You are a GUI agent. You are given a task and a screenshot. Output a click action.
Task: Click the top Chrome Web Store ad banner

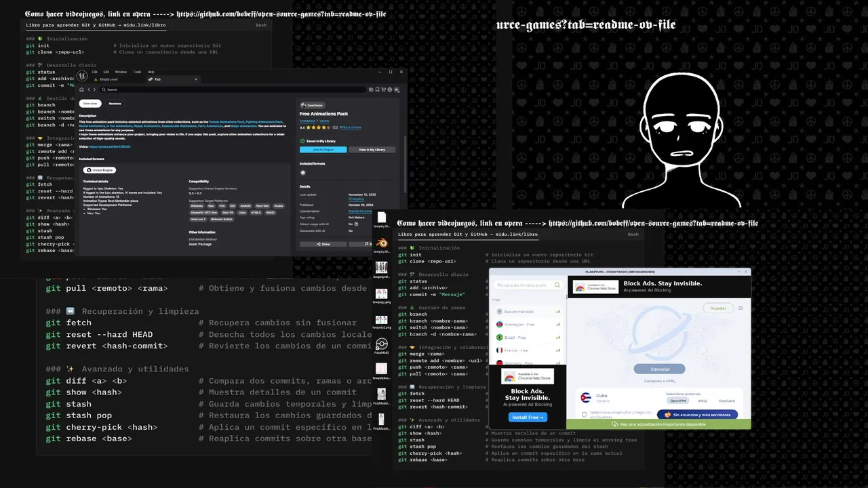(659, 287)
